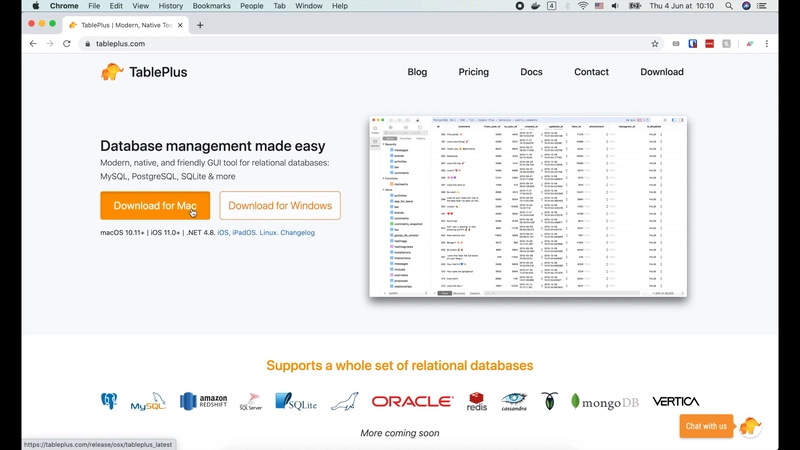Open the Linux link

pyautogui.click(x=268, y=233)
